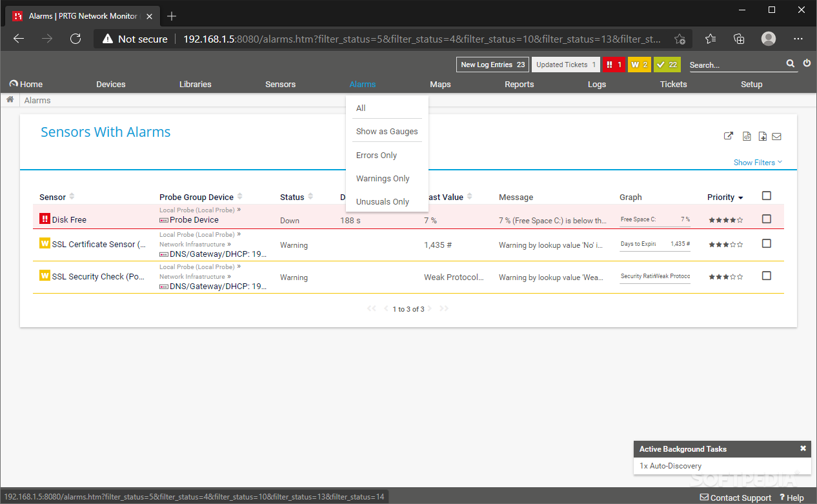Open the Disk Free sensor link
The width and height of the screenshot is (817, 504).
(69, 219)
